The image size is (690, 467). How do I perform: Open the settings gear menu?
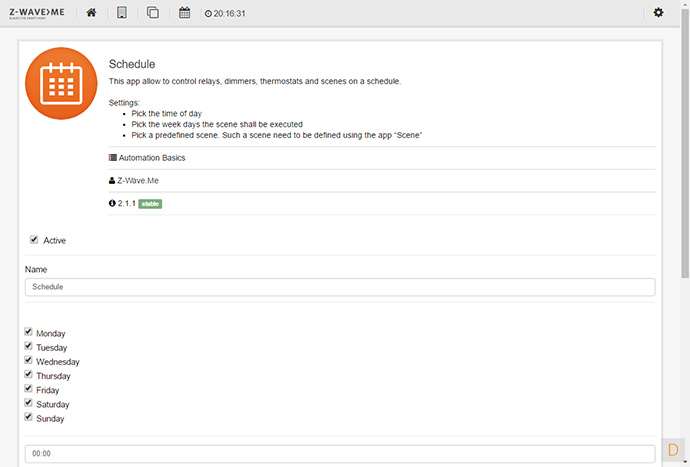(658, 13)
